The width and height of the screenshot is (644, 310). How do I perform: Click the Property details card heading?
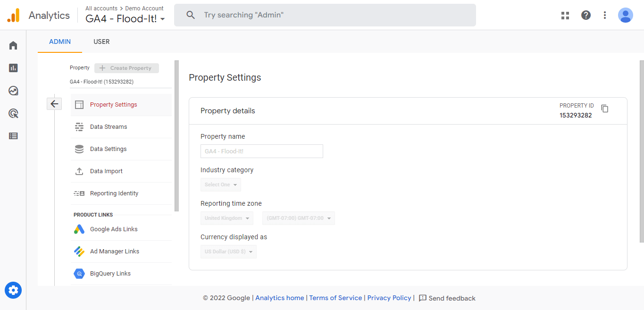tap(228, 111)
